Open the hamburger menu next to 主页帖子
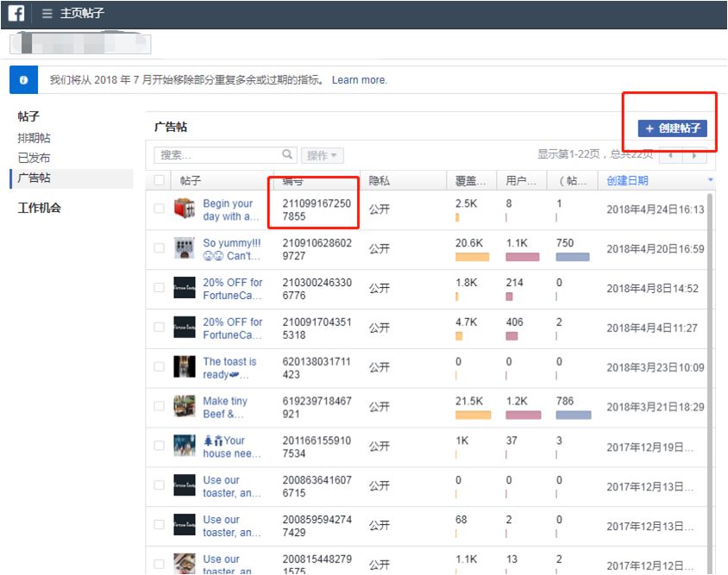728x575 pixels. (x=47, y=13)
